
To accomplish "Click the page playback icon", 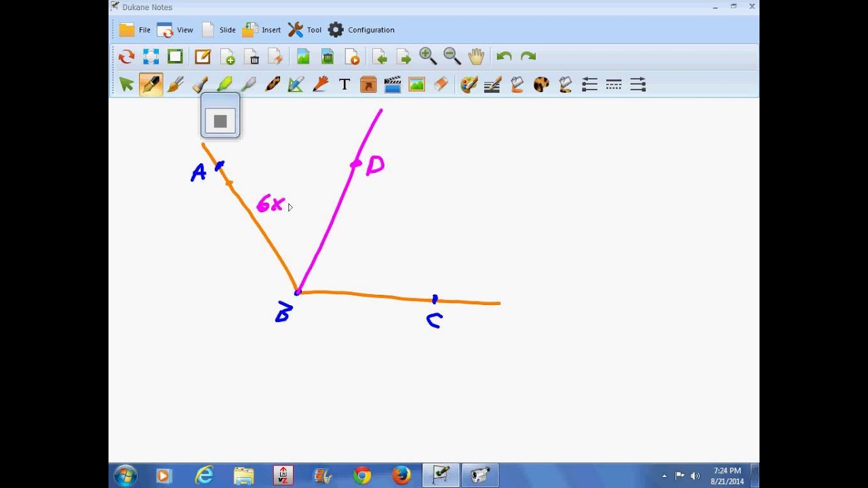I will point(352,57).
